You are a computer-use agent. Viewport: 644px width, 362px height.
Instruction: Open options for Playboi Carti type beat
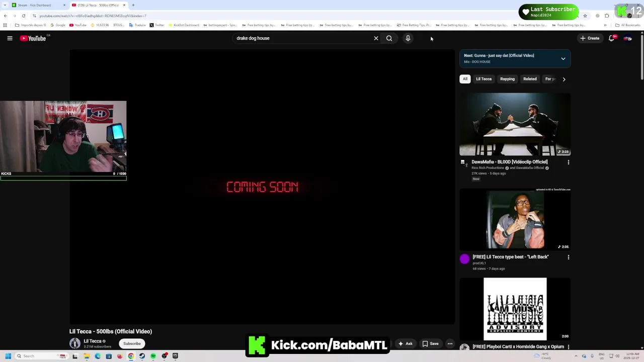point(569,347)
